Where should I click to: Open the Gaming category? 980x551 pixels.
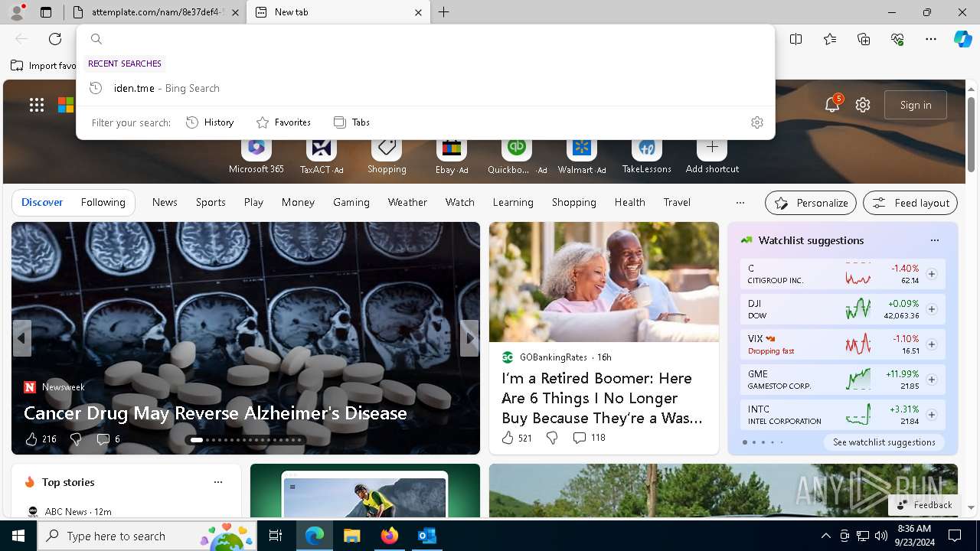click(x=351, y=203)
